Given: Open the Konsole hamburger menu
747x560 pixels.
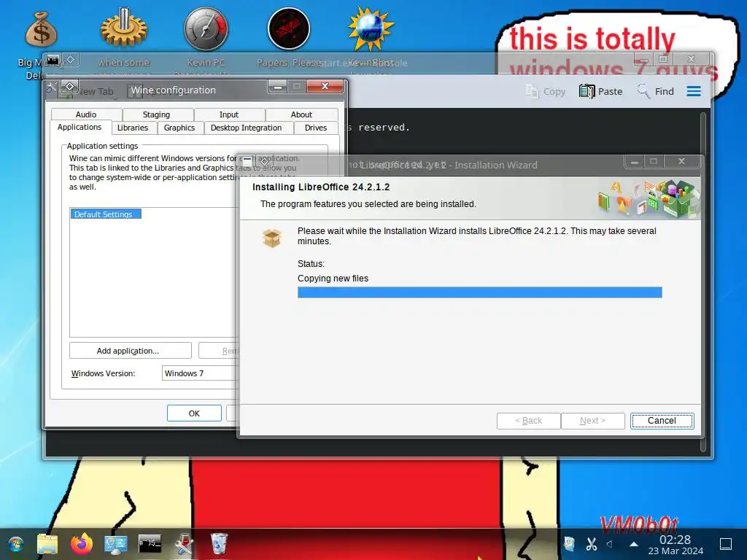Looking at the screenshot, I should [694, 91].
